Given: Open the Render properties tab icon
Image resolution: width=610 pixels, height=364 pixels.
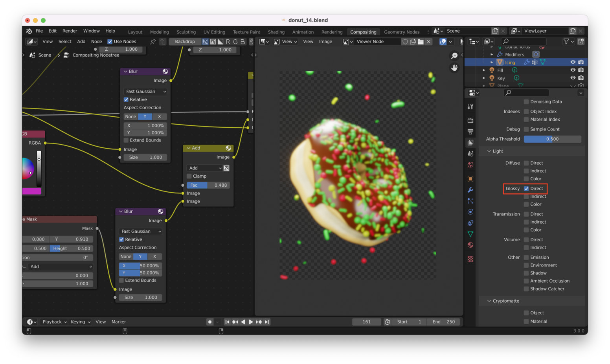Looking at the screenshot, I should [x=470, y=120].
